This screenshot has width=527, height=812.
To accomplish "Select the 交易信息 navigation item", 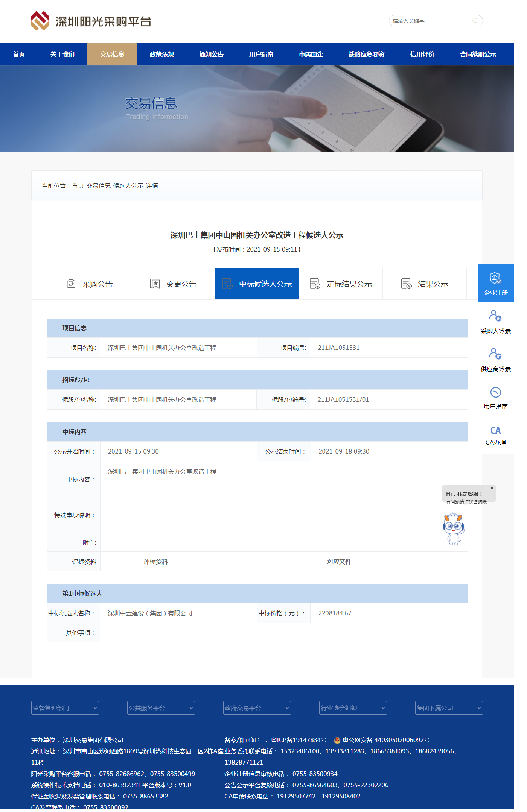I will click(x=112, y=54).
